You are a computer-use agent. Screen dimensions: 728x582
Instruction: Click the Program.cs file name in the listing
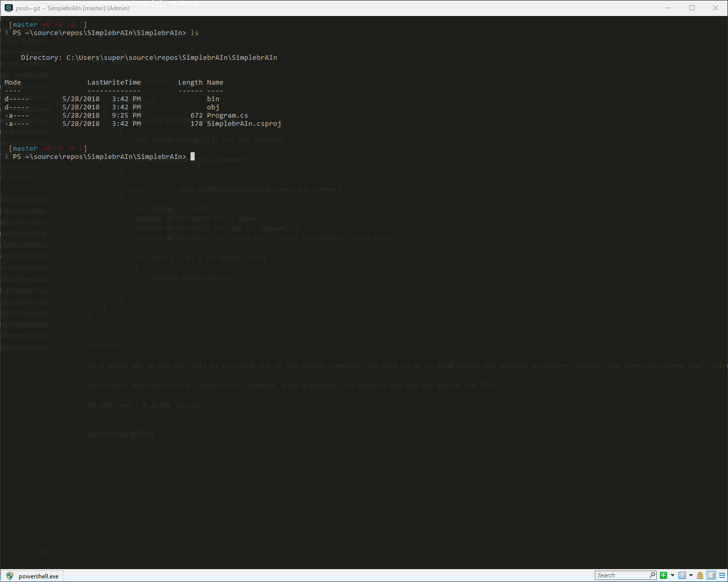227,116
